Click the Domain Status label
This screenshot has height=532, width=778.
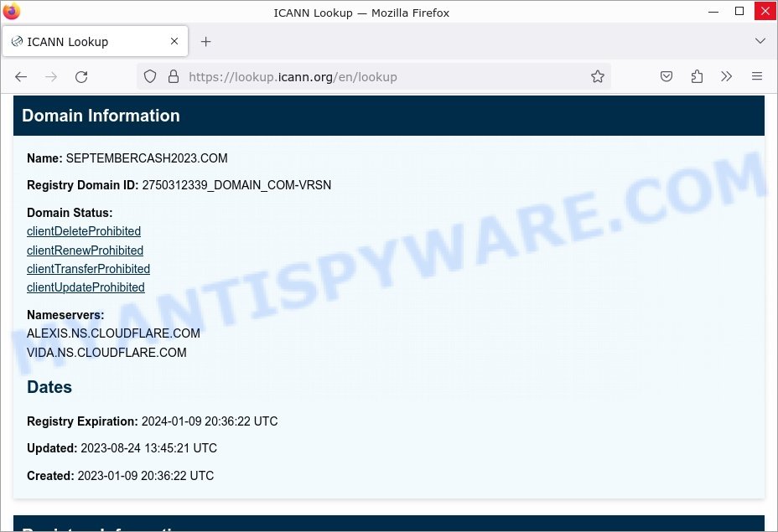(x=70, y=213)
